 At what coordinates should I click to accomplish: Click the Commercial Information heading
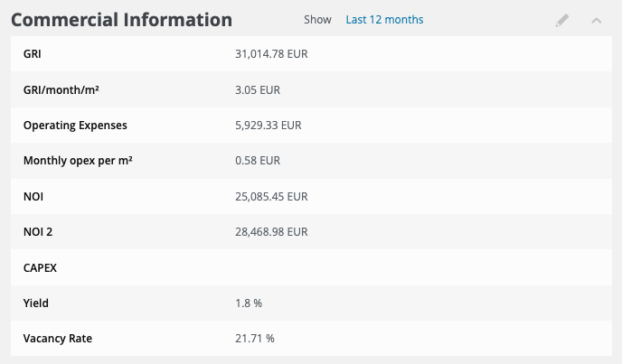tap(121, 20)
